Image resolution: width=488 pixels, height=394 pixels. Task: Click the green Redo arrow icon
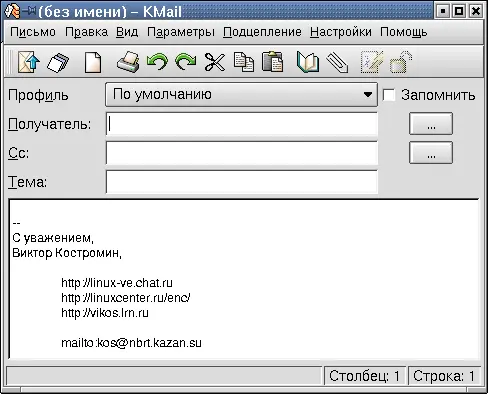[x=186, y=62]
